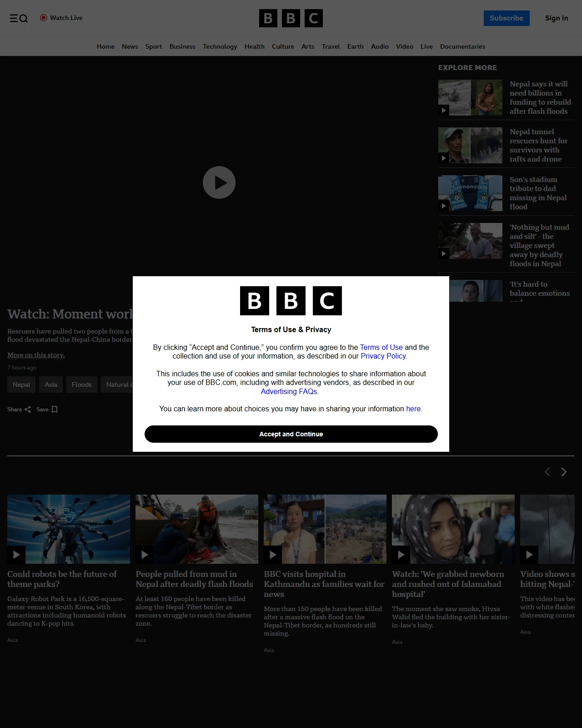
Task: Play 'People pulled from mud' video
Action: pos(197,529)
